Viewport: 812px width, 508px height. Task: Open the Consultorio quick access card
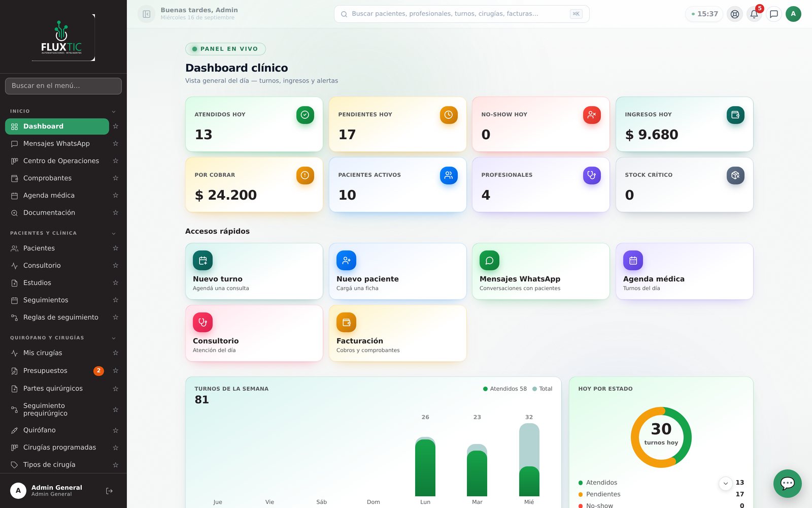tap(254, 333)
